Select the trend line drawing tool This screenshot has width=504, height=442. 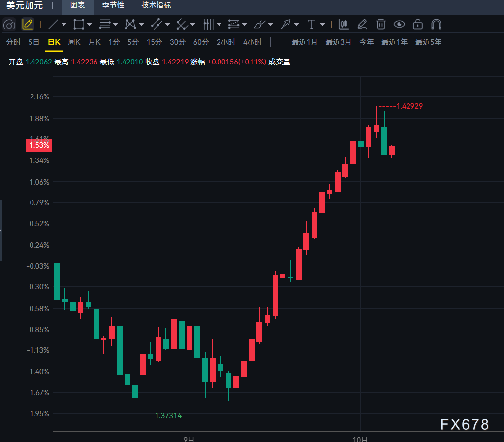click(x=53, y=25)
